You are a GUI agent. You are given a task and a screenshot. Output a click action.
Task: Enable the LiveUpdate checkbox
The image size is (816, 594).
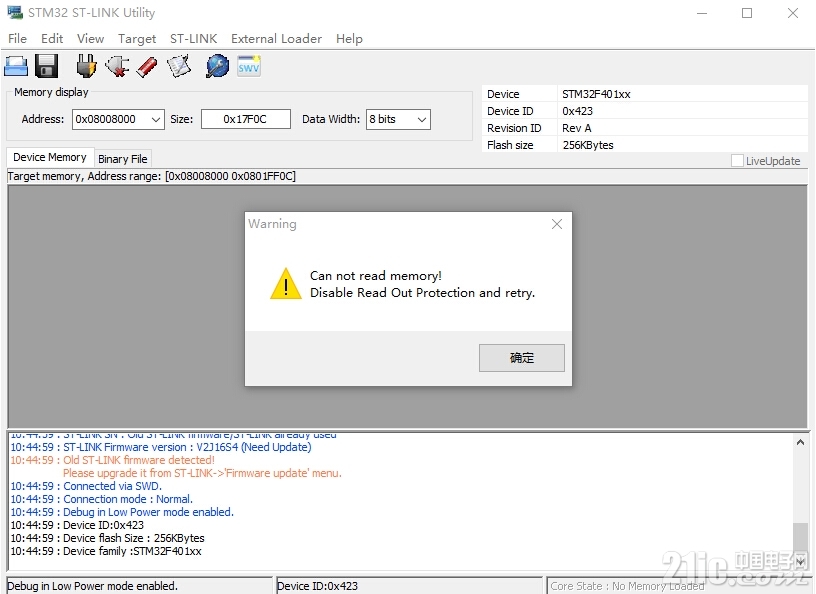coord(737,161)
